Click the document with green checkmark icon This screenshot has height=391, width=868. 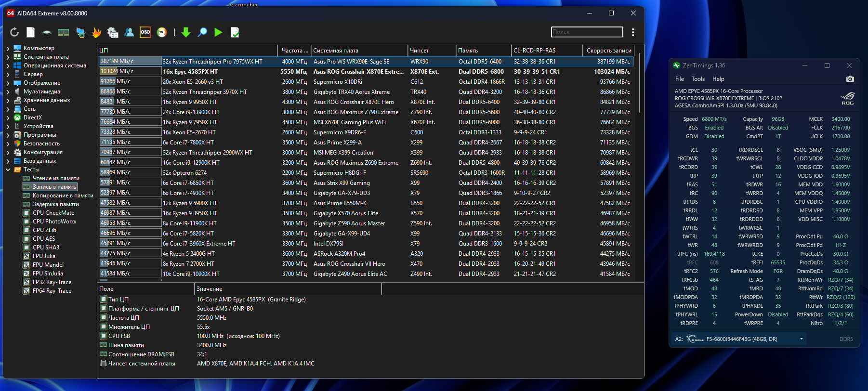[x=235, y=32]
